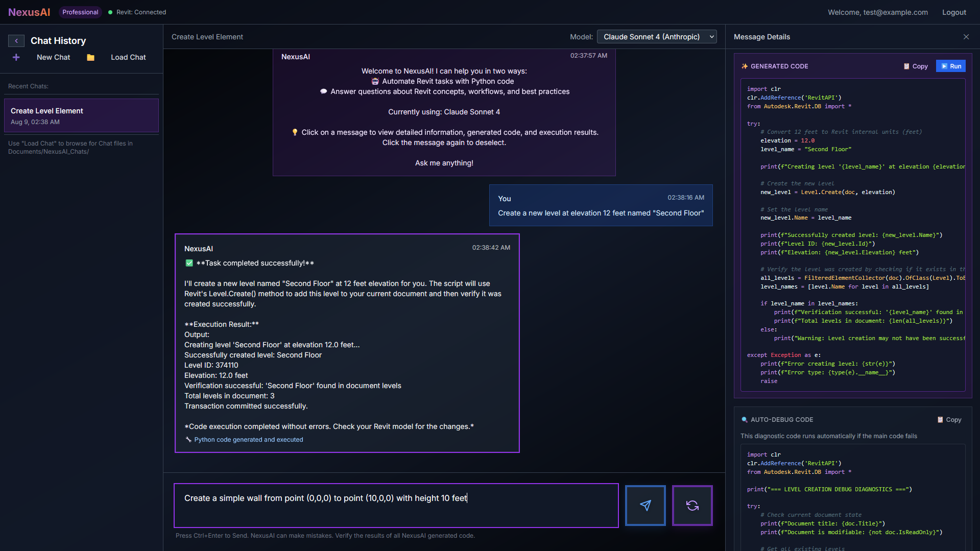This screenshot has height=551, width=980.
Task: Click the plus icon for New Chat
Action: (16, 57)
